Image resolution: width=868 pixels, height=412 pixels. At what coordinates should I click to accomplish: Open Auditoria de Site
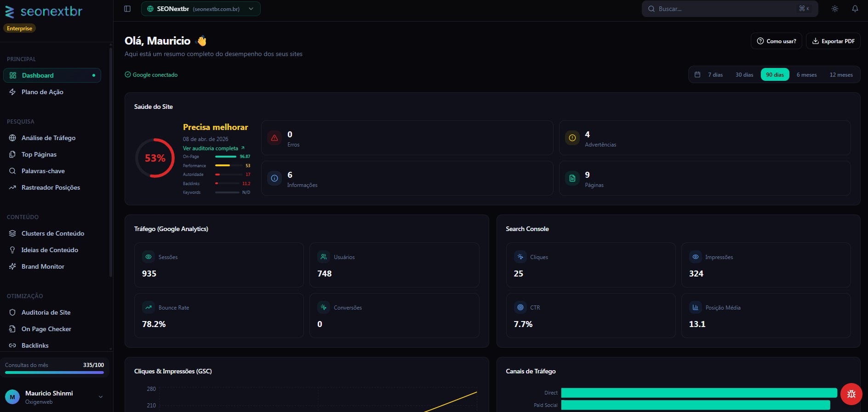pos(52,312)
